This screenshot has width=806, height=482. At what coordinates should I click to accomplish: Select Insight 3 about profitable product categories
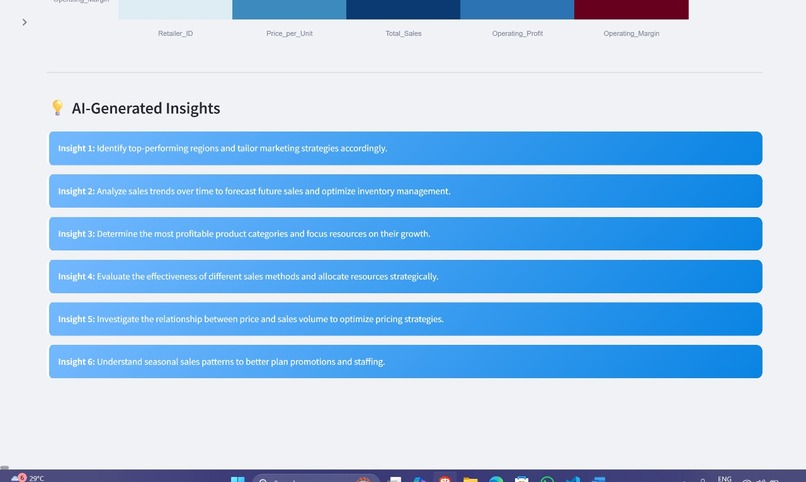(x=406, y=233)
